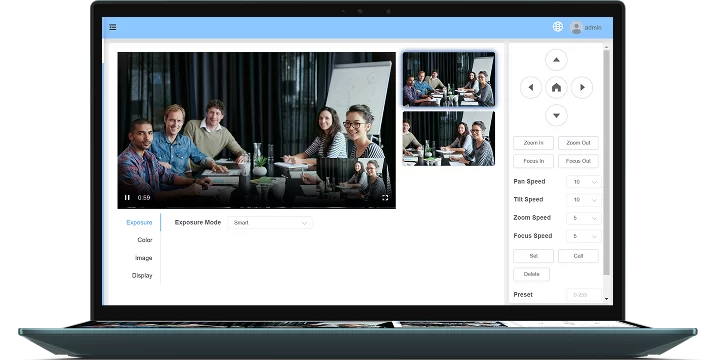Enter fullscreen on video preview
The width and height of the screenshot is (716, 360).
click(x=385, y=198)
